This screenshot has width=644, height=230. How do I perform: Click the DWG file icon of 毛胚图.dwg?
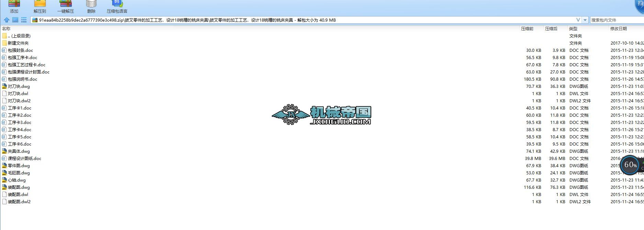(x=4, y=173)
